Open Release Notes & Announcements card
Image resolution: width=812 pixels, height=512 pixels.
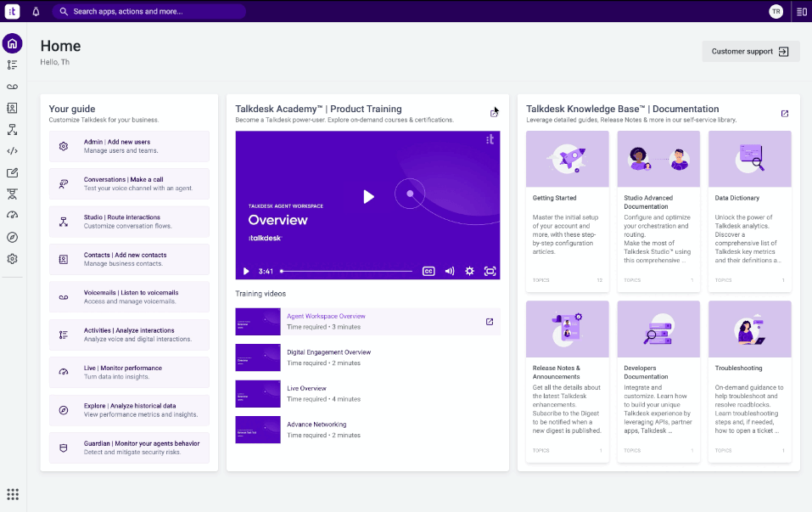click(x=568, y=381)
